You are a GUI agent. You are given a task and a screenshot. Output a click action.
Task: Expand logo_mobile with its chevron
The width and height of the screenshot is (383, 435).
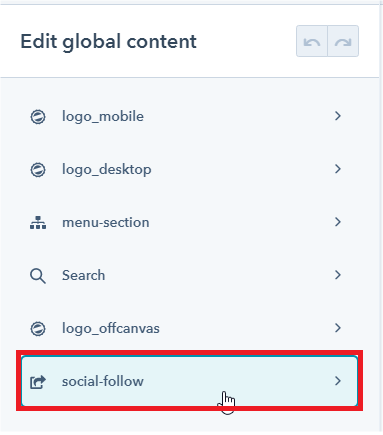[x=338, y=116]
